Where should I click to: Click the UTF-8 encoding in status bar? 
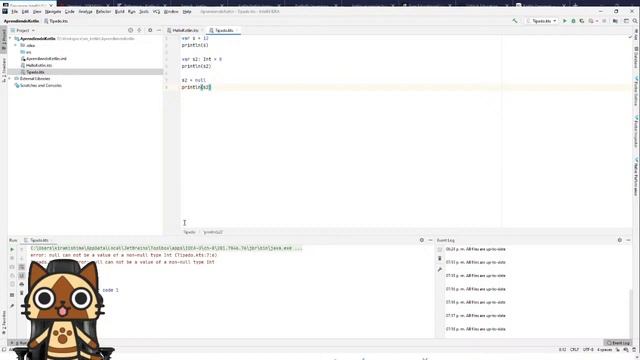point(588,350)
